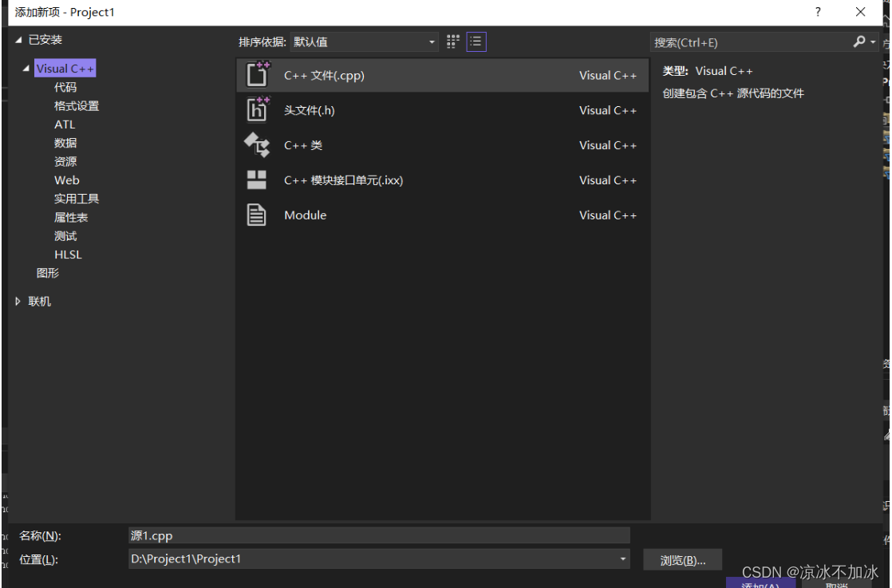Open the 位置 path dropdown arrow

pos(623,559)
